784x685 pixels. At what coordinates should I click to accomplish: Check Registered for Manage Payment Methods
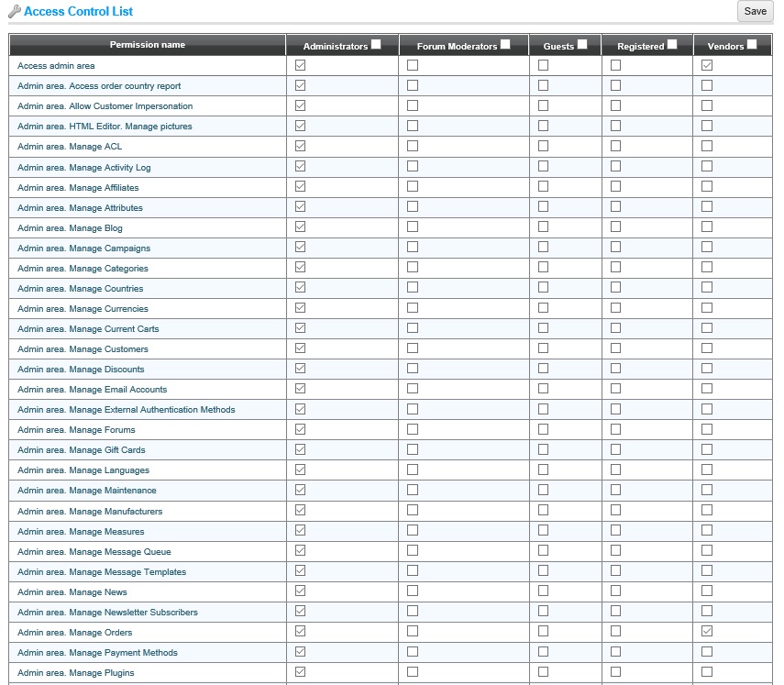point(615,651)
